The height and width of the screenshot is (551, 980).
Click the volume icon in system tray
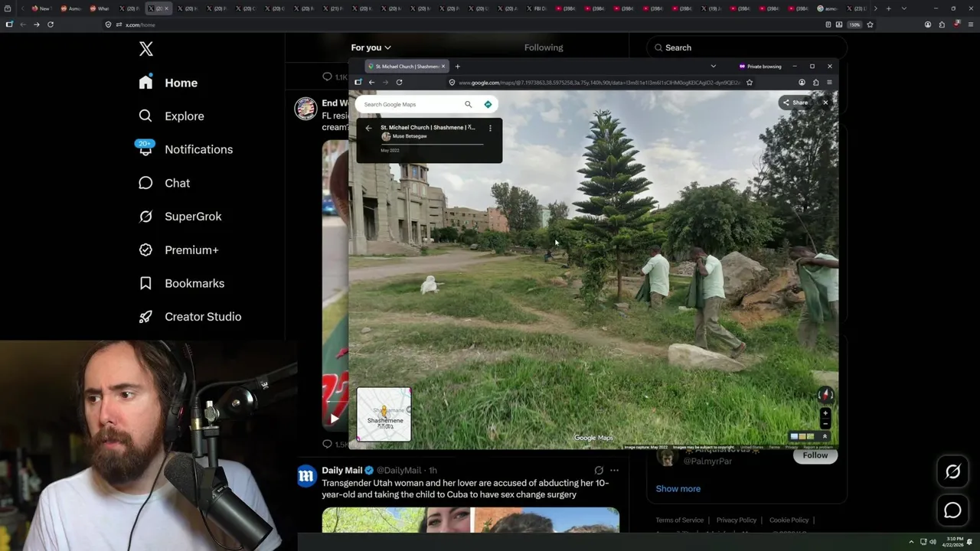pos(933,542)
